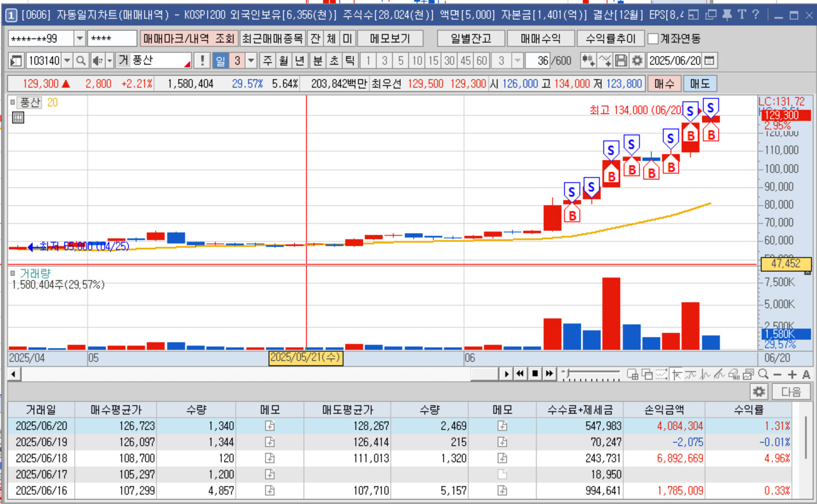Viewport: 817px width, 504px height.
Task: Expand the stock code 103140 dropdown
Action: [x=68, y=60]
